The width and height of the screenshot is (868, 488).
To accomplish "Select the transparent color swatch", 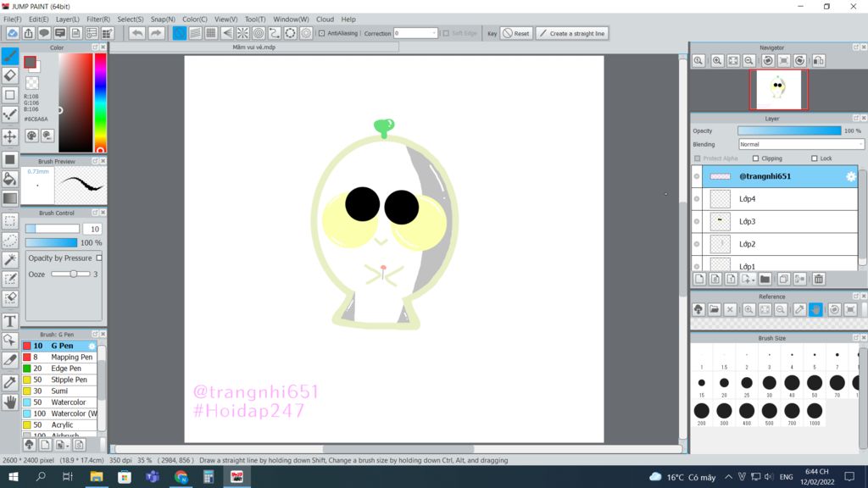I will tap(32, 83).
